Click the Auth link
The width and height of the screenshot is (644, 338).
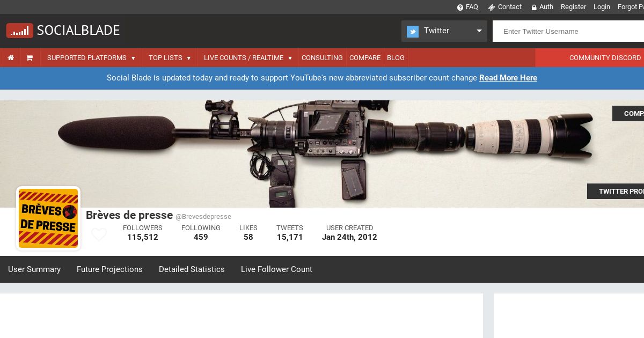point(546,7)
